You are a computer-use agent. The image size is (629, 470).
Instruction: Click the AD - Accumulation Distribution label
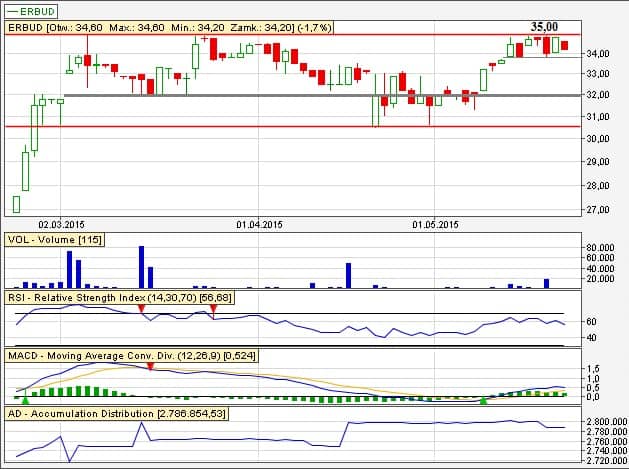(116, 413)
